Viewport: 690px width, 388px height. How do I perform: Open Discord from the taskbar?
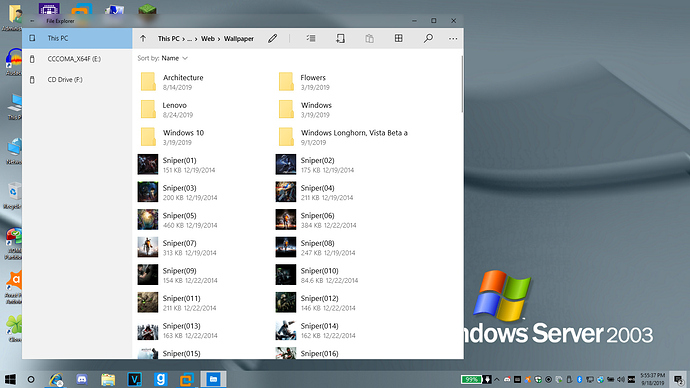coord(82,379)
